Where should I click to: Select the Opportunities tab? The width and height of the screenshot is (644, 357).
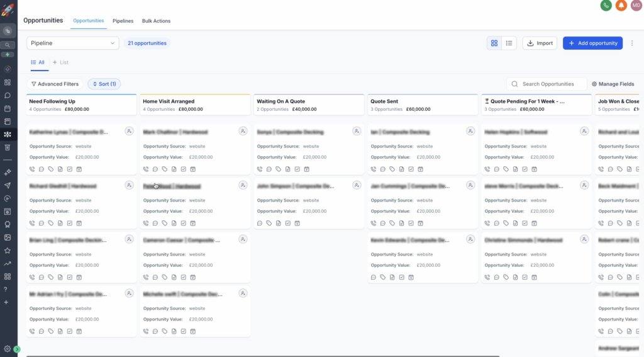click(88, 21)
